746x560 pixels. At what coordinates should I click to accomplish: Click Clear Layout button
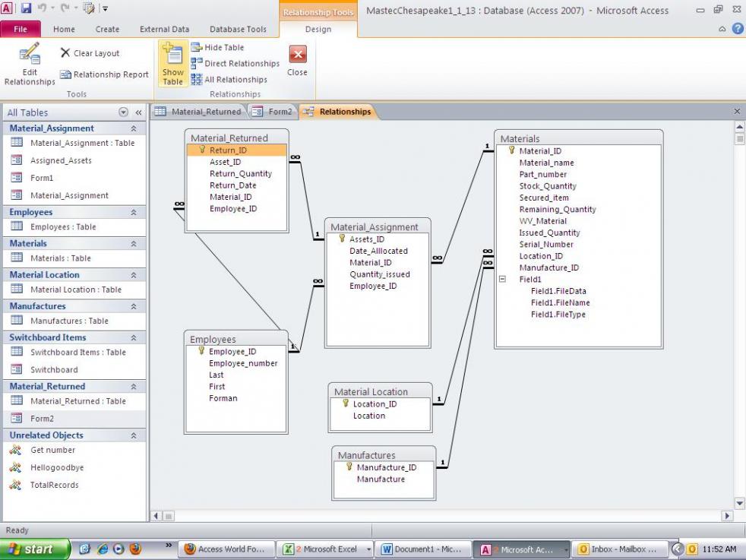[90, 53]
